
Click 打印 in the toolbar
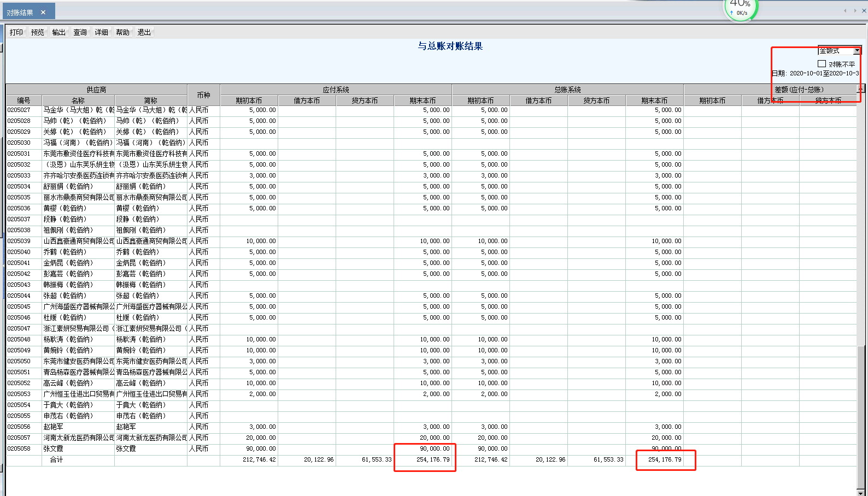16,32
